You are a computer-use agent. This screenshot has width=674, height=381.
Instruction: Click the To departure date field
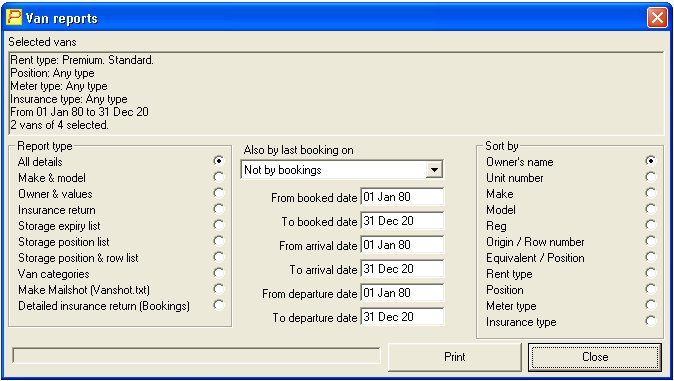[402, 317]
